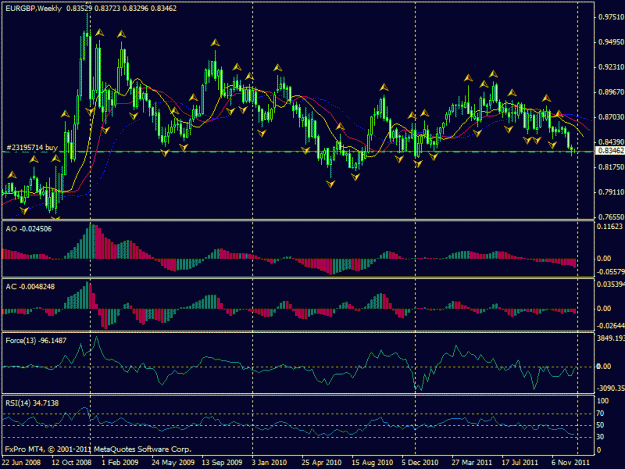Click the 1 Feb 2009 date label
Image resolution: width=625 pixels, height=469 pixels.
(x=120, y=463)
